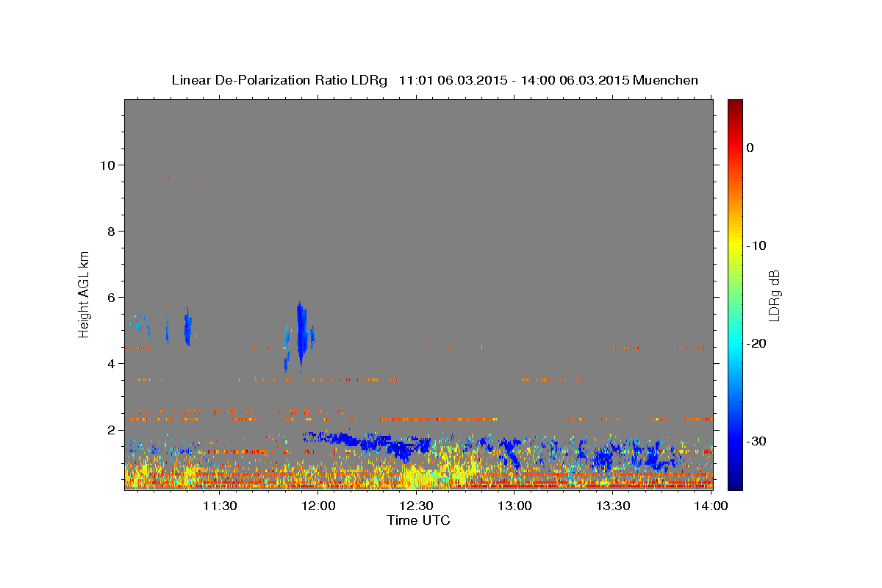The height and width of the screenshot is (588, 882).
Task: Click the colorbar value '-20'
Action: click(757, 343)
